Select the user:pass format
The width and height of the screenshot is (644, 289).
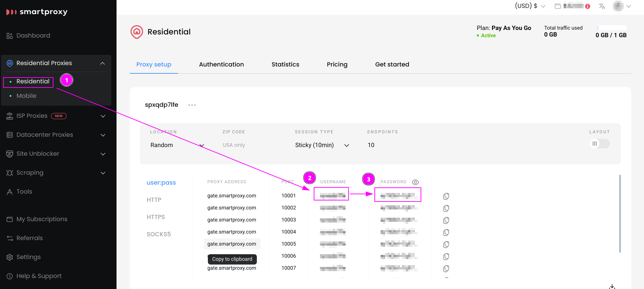[x=161, y=183]
